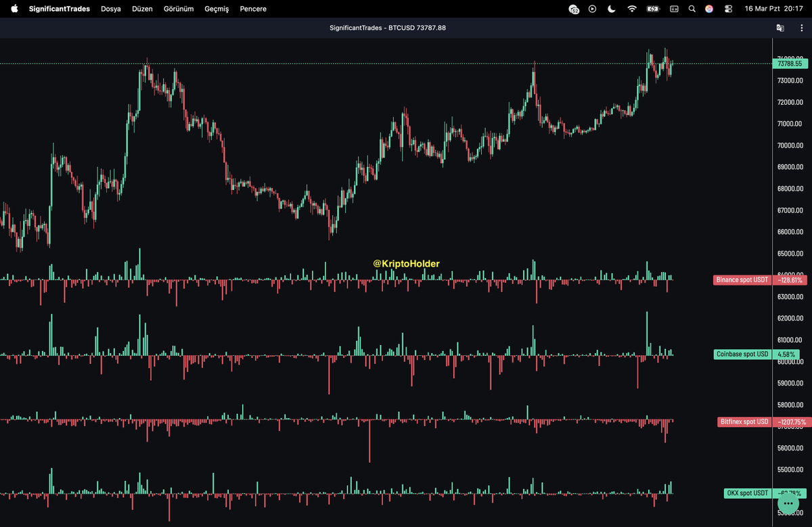
Task: Click the Bitfinex -1207.75% value tag
Action: point(790,421)
